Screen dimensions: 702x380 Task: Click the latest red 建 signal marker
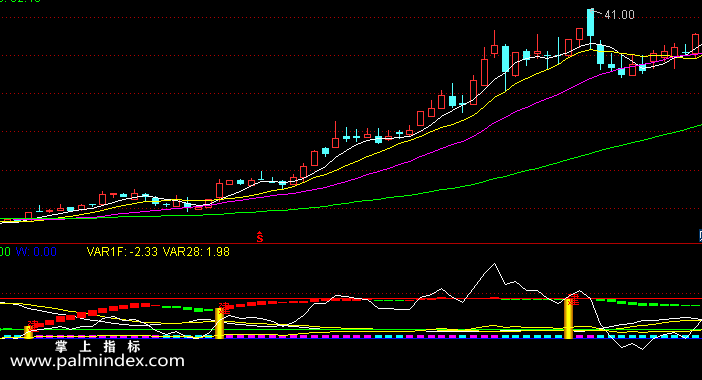pos(574,300)
